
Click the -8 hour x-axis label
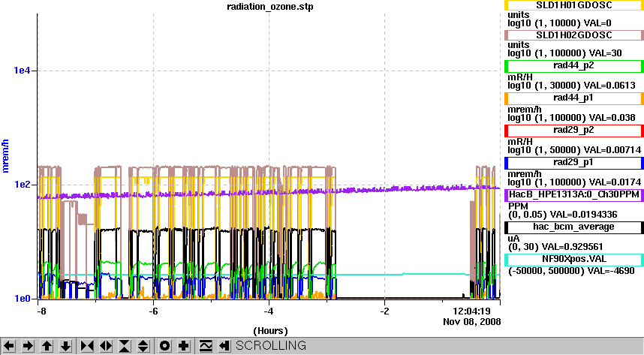tap(41, 311)
